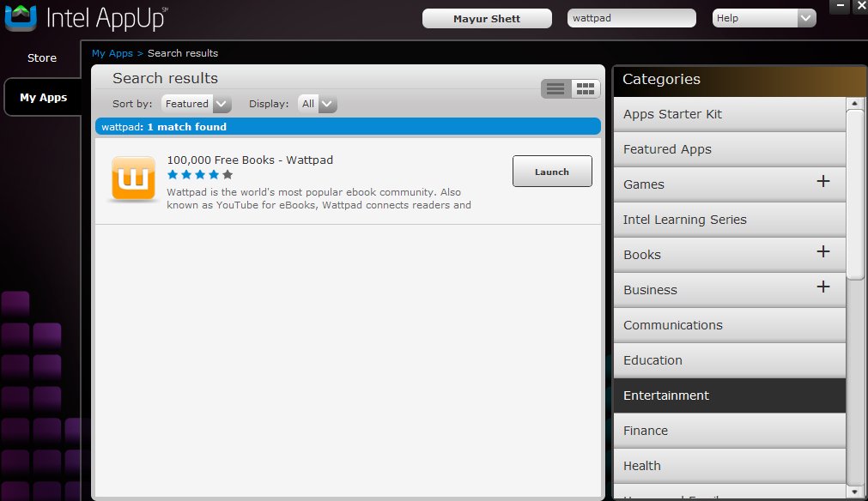Open the Help dropdown
This screenshot has width=868, height=501.
(805, 17)
